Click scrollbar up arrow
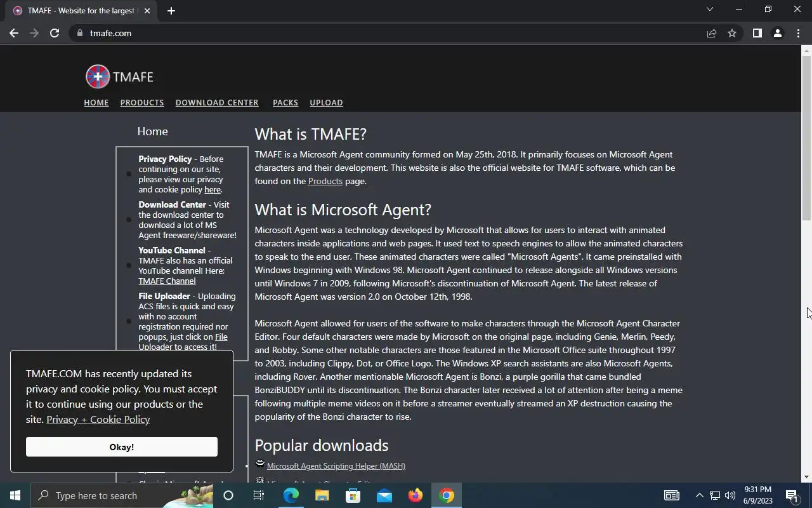 click(x=807, y=50)
